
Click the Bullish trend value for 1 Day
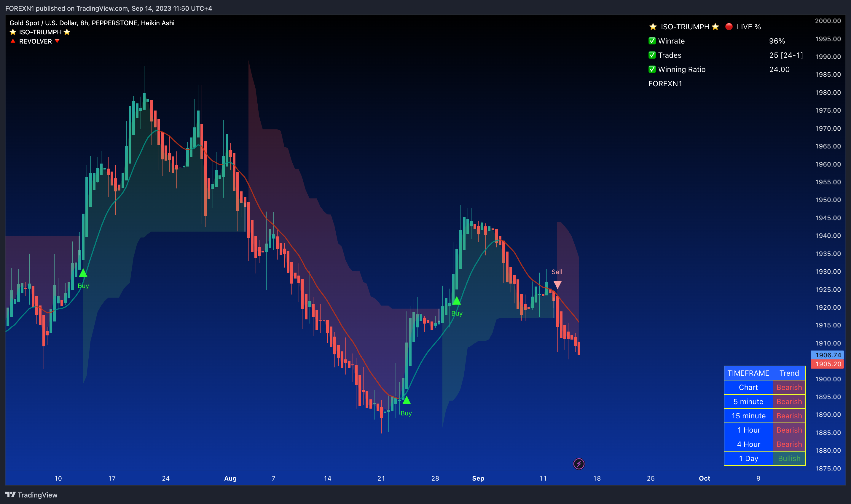pos(789,458)
